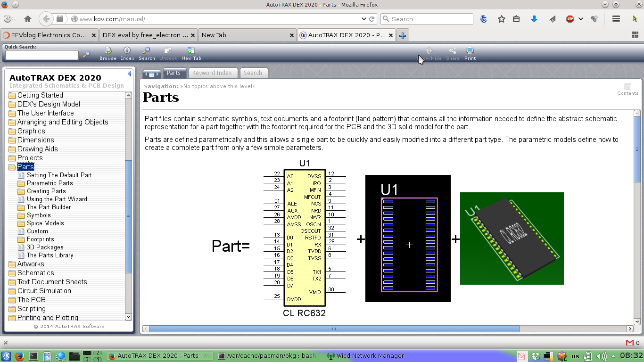
Task: Bookmark this page with star icon
Action: click(x=502, y=19)
